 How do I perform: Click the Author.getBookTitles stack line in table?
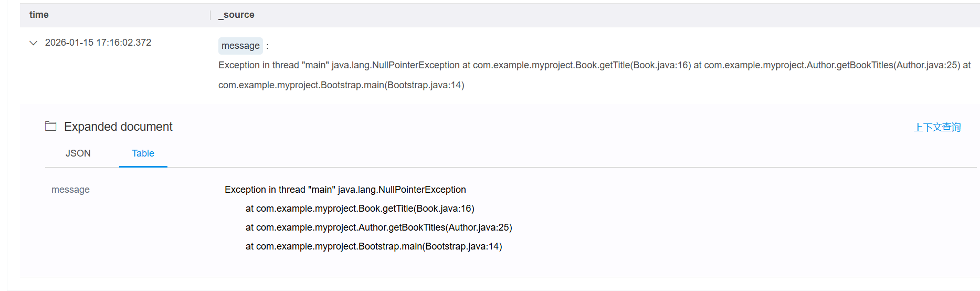pos(378,227)
